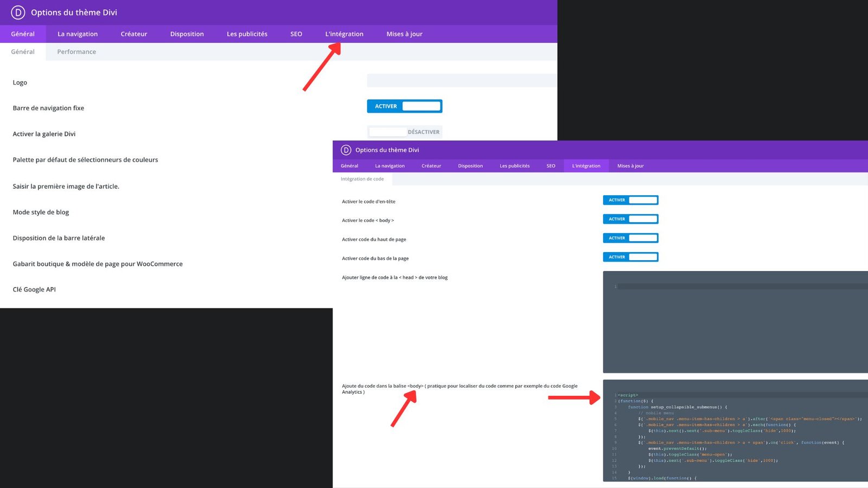Select the Performance sub-tab in the back window
Image resolution: width=868 pixels, height=488 pixels.
click(x=76, y=52)
